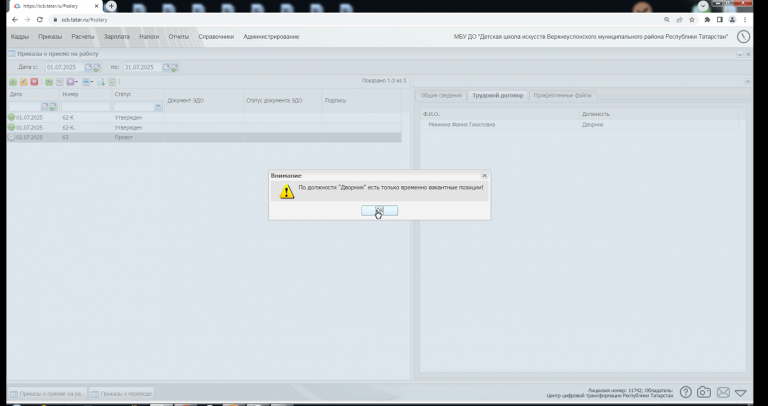Click the Дата column filter input

(x=25, y=106)
